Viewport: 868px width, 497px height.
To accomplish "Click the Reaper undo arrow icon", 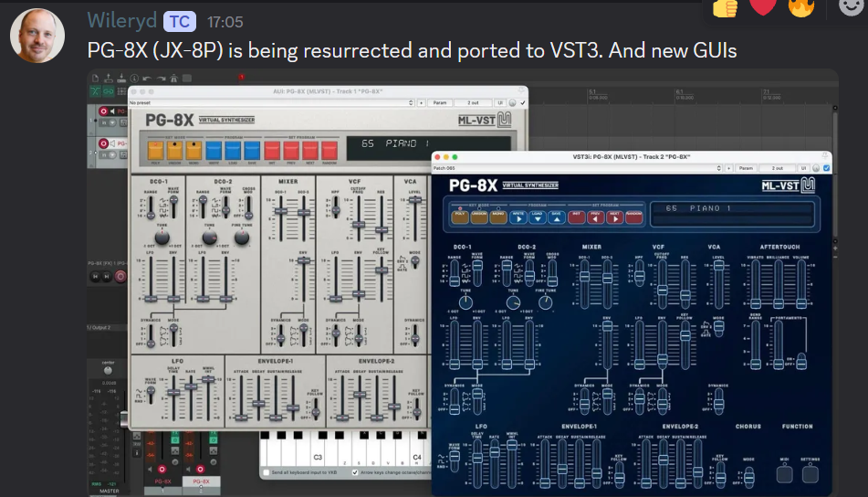I will tap(147, 79).
